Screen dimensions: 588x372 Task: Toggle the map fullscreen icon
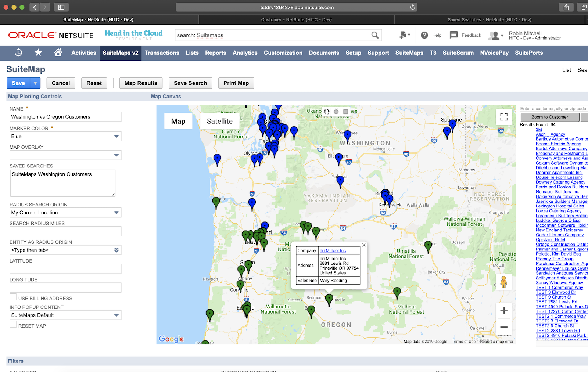pos(504,117)
